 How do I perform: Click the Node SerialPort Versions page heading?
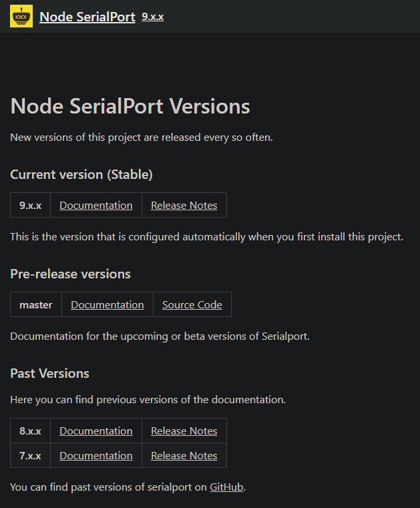coord(130,106)
